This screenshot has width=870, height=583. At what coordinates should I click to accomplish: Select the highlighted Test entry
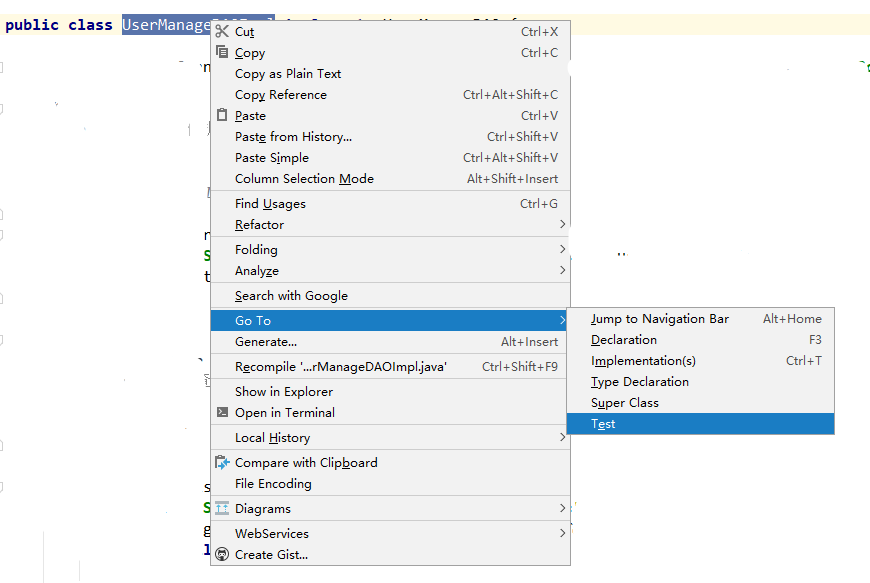click(x=700, y=424)
